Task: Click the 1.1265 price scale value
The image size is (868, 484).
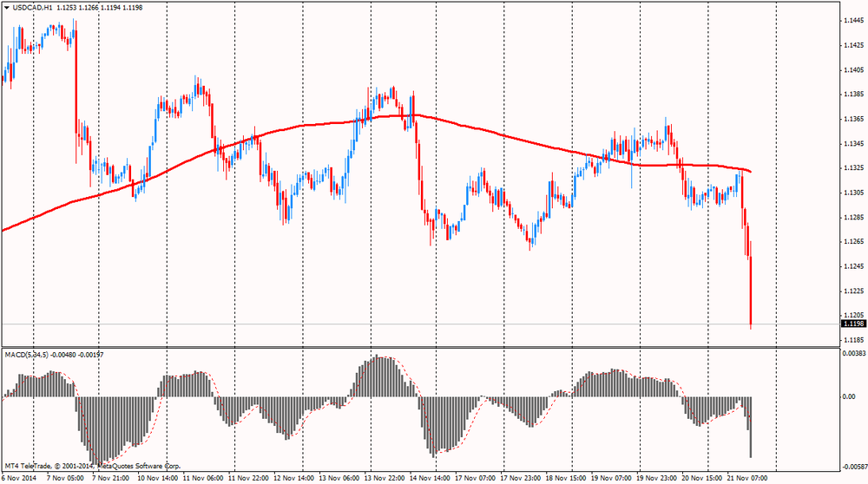Action: [x=853, y=241]
